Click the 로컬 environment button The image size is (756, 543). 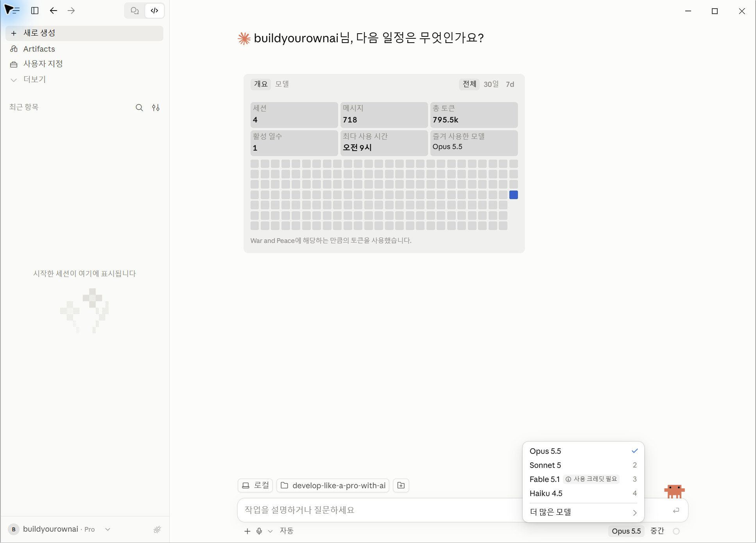(255, 485)
